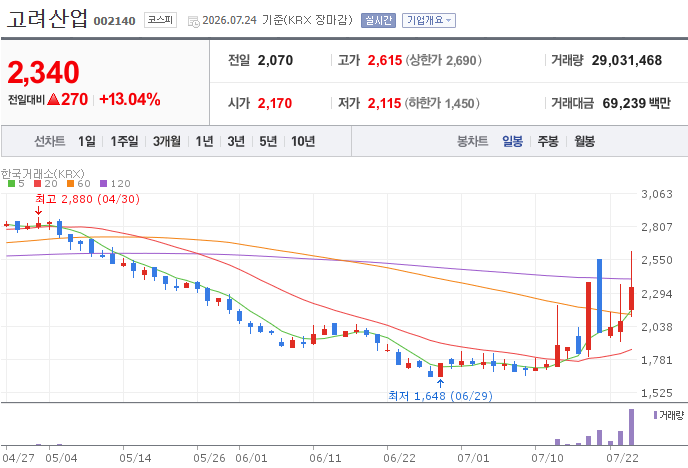Select the 1년 line chart tab

pyautogui.click(x=204, y=141)
